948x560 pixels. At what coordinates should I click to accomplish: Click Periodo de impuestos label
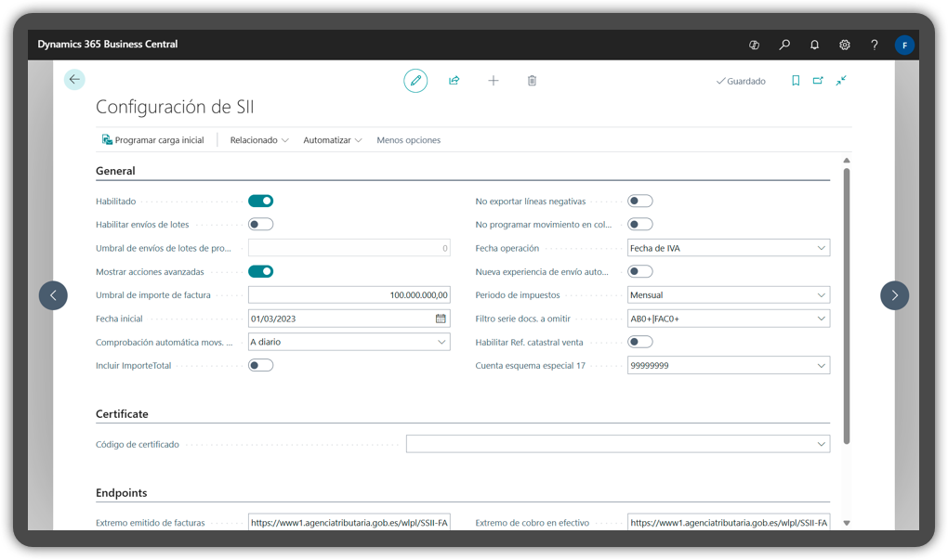click(518, 294)
